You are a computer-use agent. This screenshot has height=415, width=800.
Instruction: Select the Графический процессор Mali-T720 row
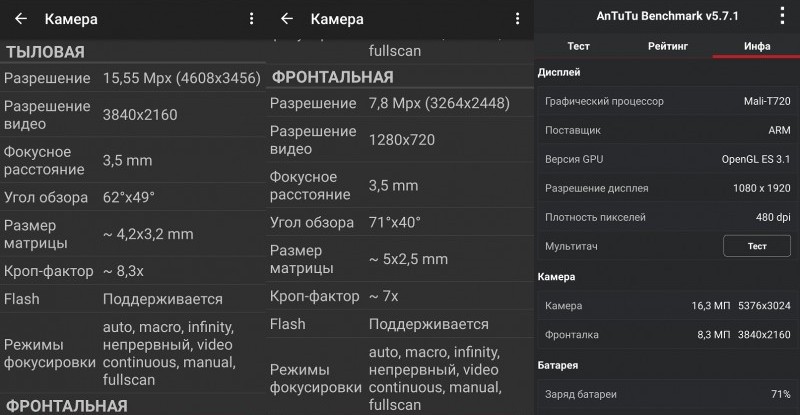pos(666,101)
